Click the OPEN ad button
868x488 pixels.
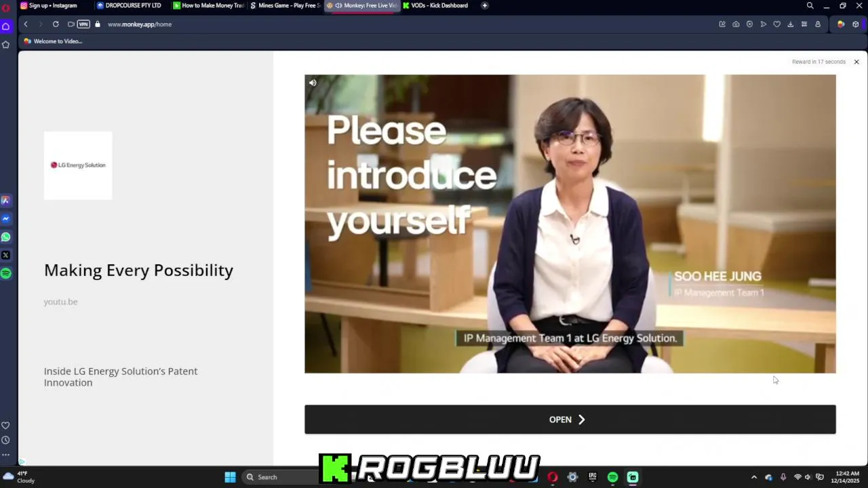[x=570, y=420]
